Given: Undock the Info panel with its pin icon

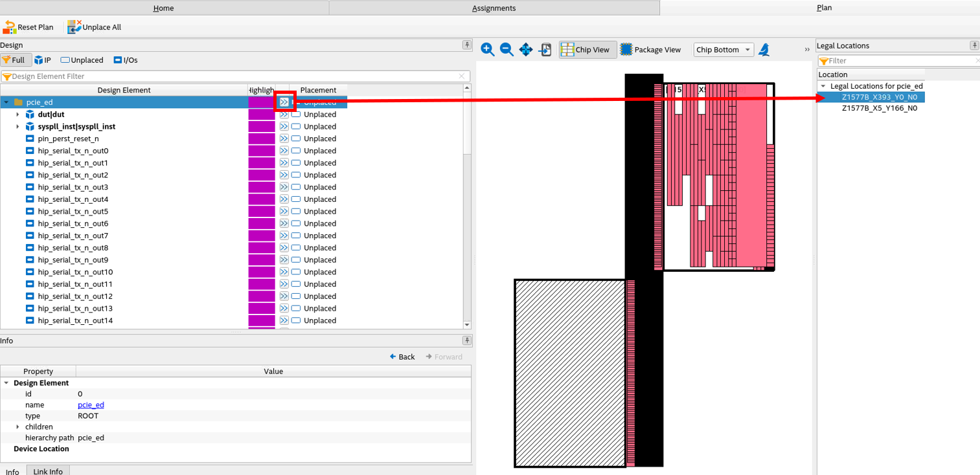Looking at the screenshot, I should [x=466, y=340].
